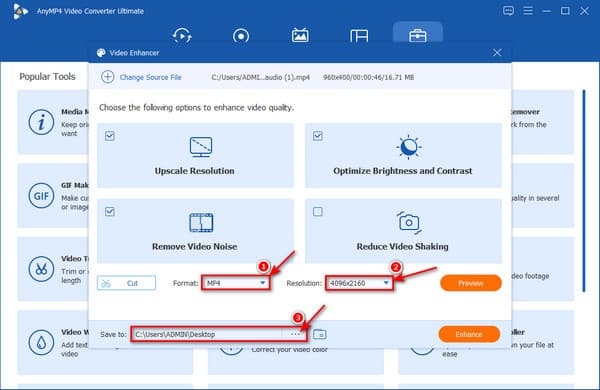Screen dimensions: 600x390
Task: Click the plus icon for Change Source File
Action: [108, 77]
